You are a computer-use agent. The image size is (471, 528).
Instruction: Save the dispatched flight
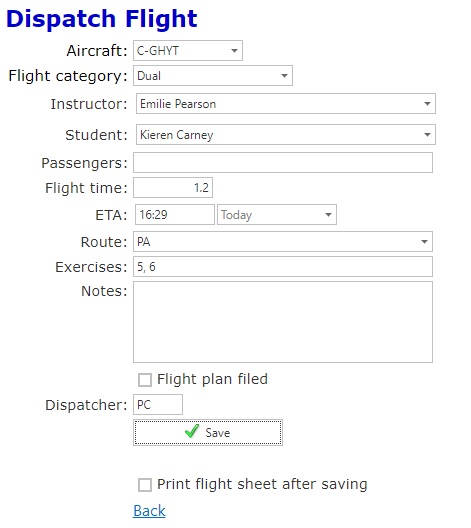pyautogui.click(x=208, y=432)
